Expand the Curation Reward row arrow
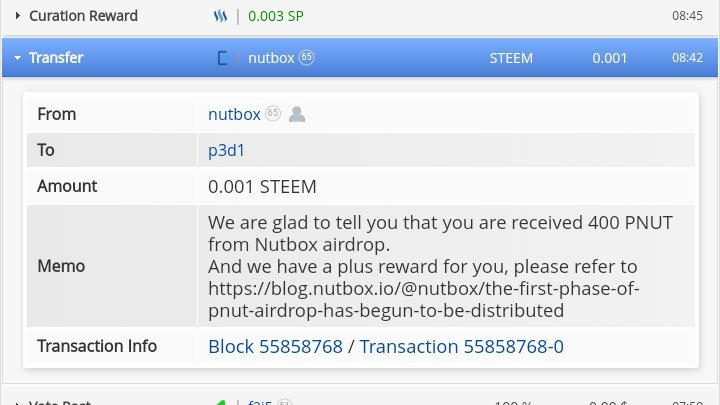The image size is (720, 405). 17,16
